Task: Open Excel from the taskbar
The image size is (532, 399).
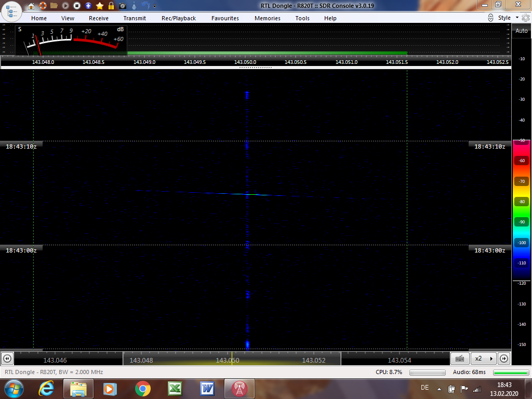Action: (175, 389)
